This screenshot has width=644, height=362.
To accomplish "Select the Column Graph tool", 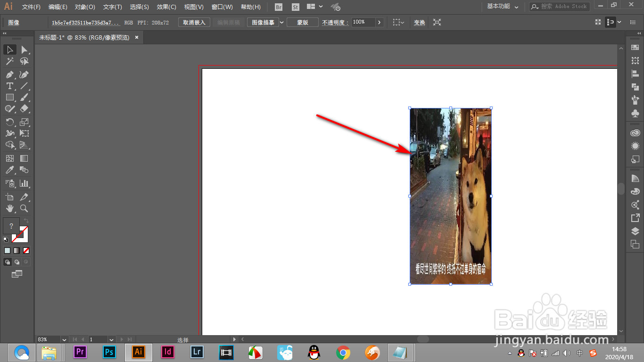I will (24, 183).
